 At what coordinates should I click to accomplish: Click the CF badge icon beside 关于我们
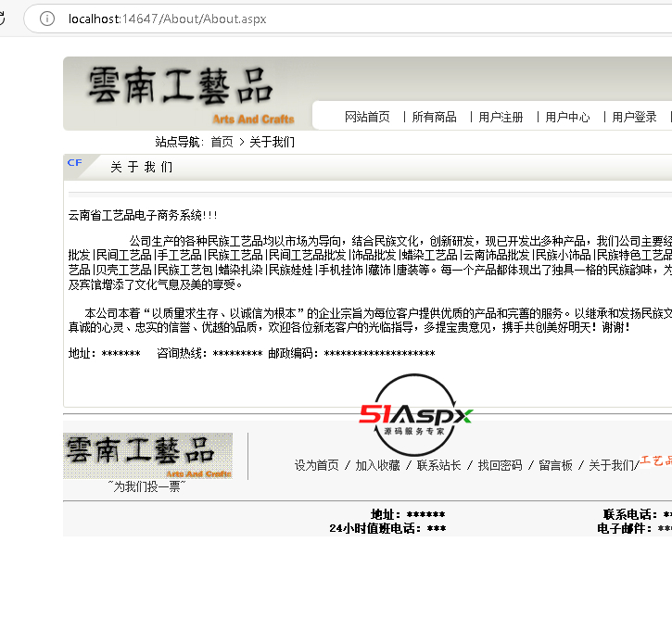pyautogui.click(x=74, y=163)
